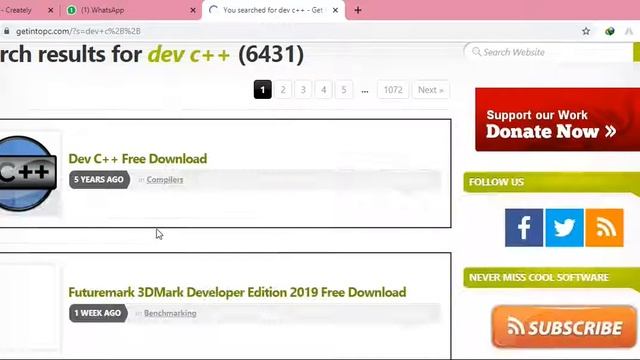
Task: Click the green globe extension icon
Action: pyautogui.click(x=610, y=31)
